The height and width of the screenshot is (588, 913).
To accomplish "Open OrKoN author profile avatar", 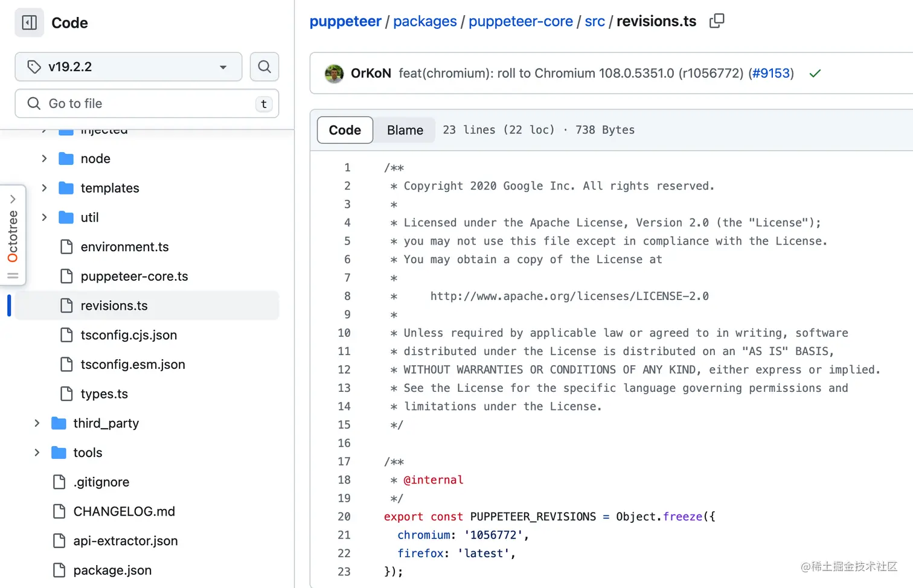I will point(334,74).
